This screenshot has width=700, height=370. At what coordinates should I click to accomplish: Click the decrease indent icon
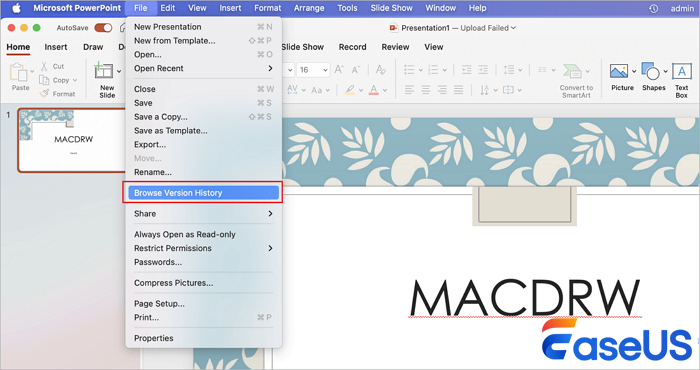467,70
